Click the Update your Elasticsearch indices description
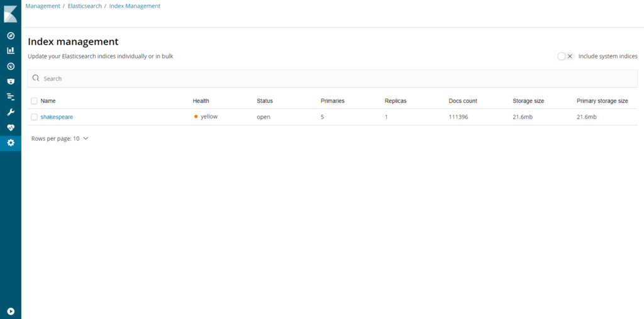 [x=101, y=56]
